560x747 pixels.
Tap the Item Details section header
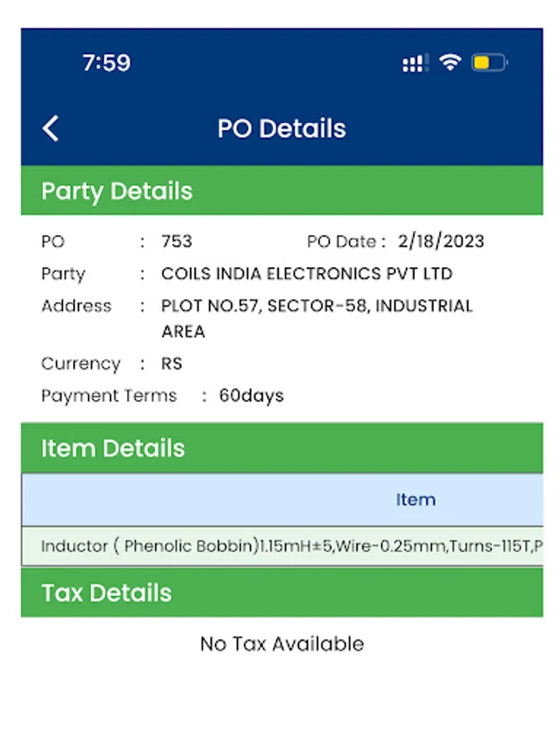click(x=113, y=448)
